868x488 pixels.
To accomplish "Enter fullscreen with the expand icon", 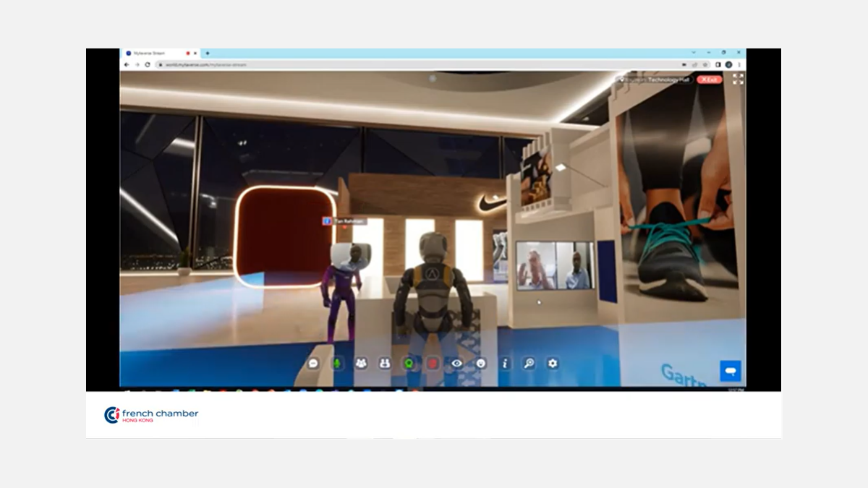I will (x=738, y=80).
